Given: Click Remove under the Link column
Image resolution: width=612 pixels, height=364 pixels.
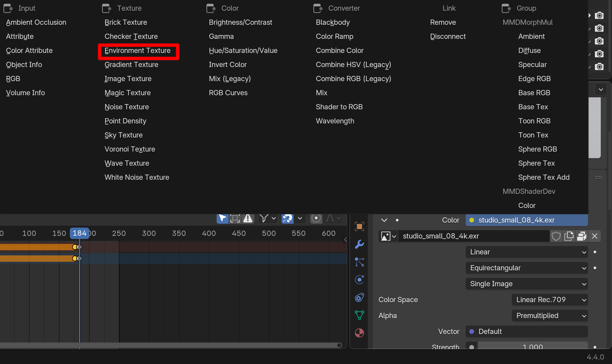Looking at the screenshot, I should pos(443,22).
